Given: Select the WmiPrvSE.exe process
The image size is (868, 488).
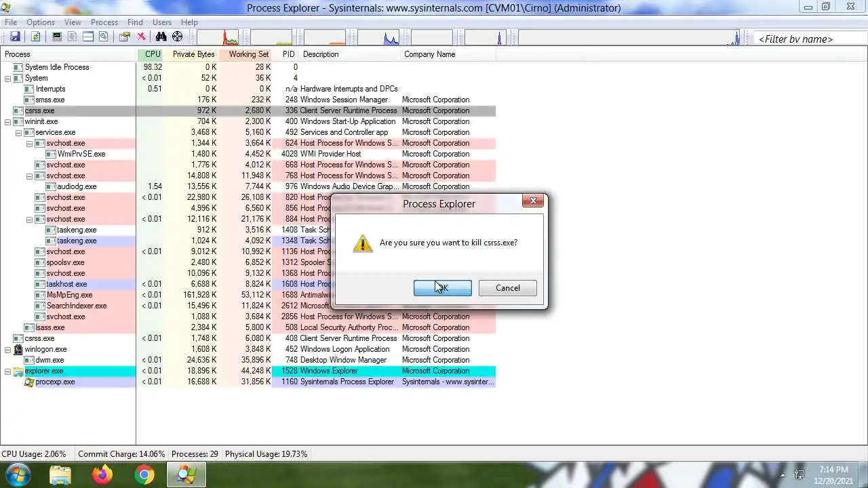Looking at the screenshot, I should pos(81,154).
